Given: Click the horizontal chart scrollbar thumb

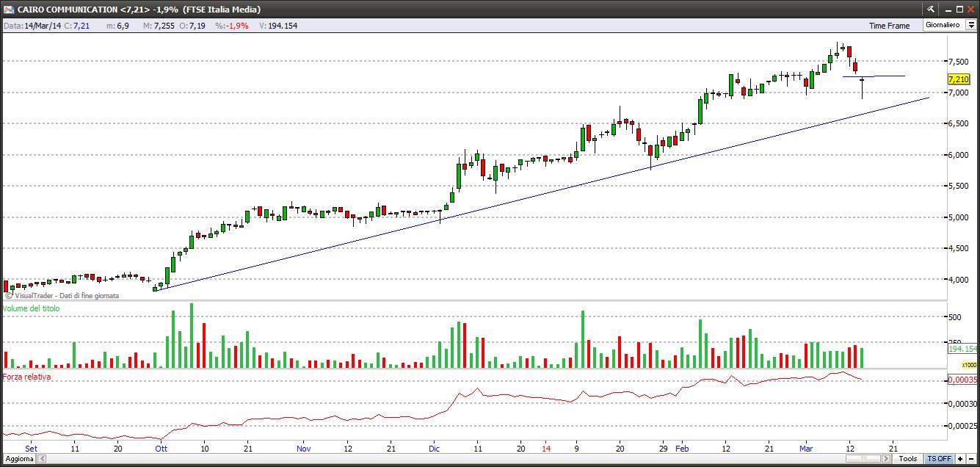Looking at the screenshot, I should pyautogui.click(x=863, y=459).
